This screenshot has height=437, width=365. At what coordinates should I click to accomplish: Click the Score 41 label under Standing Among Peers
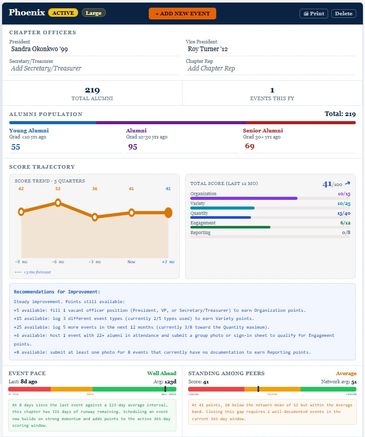point(198,382)
